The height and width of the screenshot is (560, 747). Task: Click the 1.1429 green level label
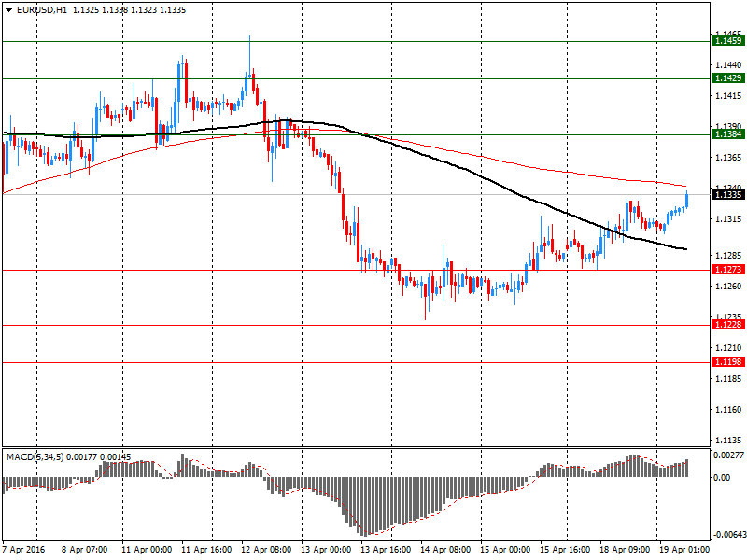(728, 78)
